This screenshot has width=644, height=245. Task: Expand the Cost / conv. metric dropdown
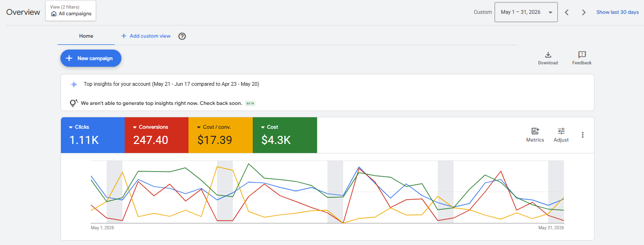point(199,127)
